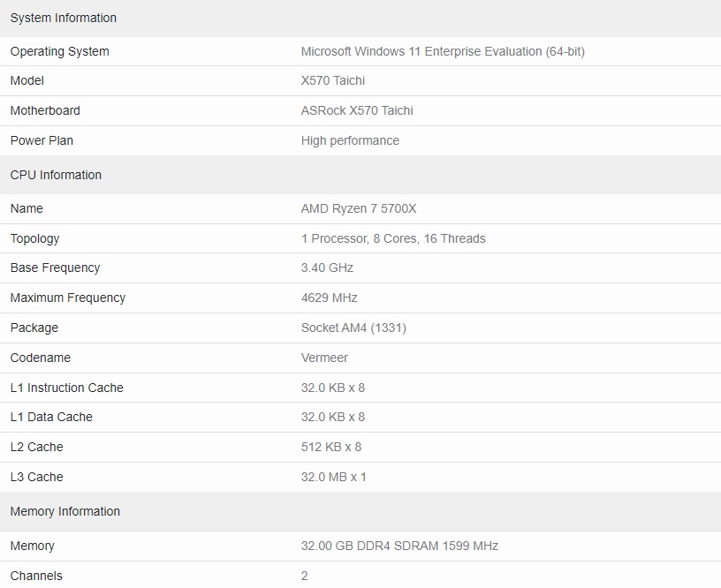Click the ASRock X570 Taichi motherboard value

357,110
